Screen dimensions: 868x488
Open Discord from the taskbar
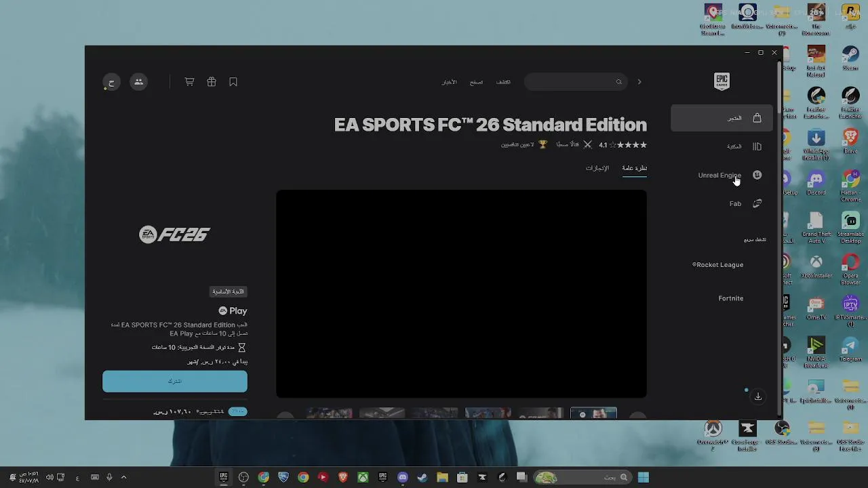click(403, 477)
